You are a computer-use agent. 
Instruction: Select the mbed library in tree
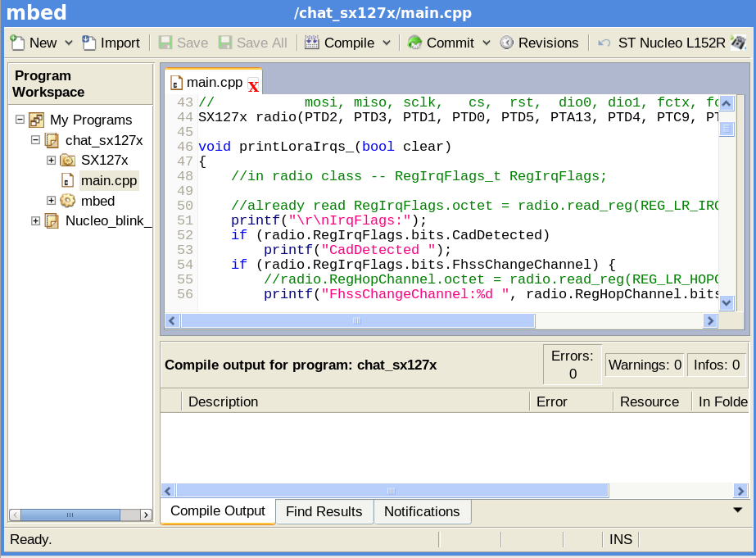click(97, 201)
